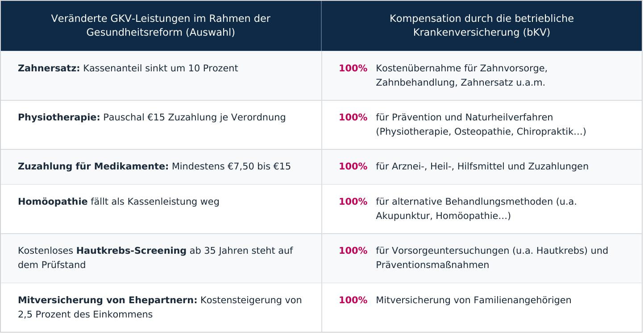This screenshot has height=334, width=644.
Task: Select the bold 'Physiotherapie:' label
Action: 59,117
